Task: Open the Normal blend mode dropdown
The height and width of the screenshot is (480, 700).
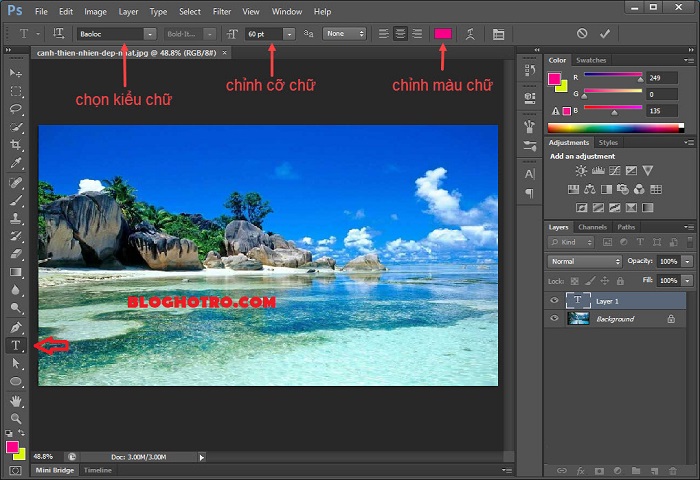Action: [x=584, y=261]
